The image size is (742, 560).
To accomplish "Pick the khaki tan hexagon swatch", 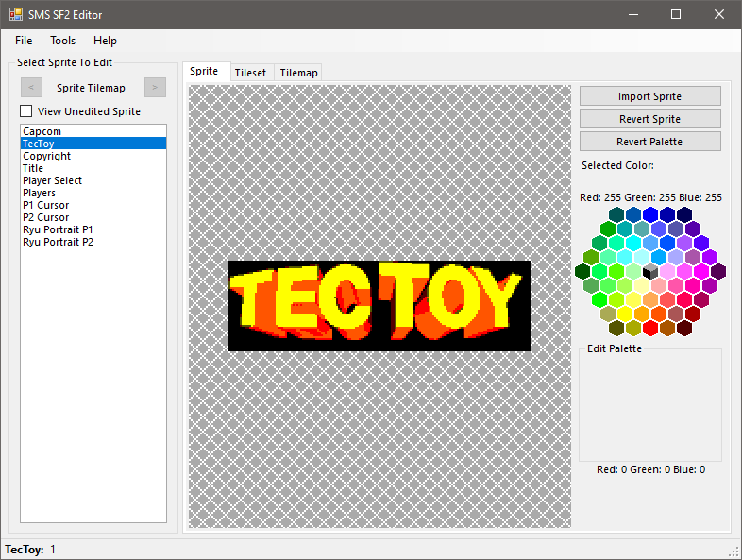I will pyautogui.click(x=608, y=314).
